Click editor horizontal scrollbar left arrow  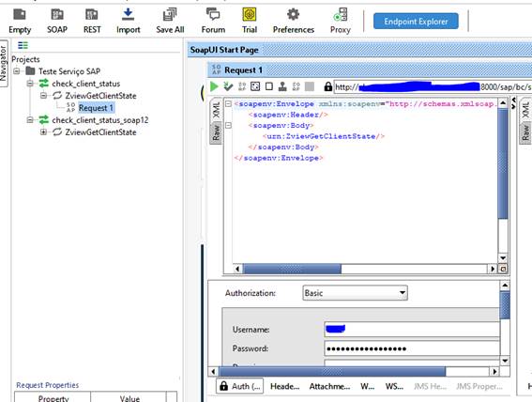click(237, 269)
